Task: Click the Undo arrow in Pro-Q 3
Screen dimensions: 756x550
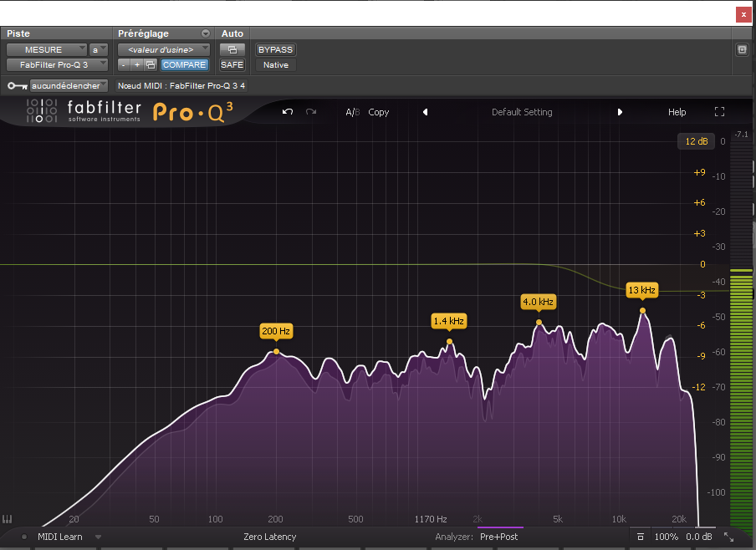Action: (288, 112)
